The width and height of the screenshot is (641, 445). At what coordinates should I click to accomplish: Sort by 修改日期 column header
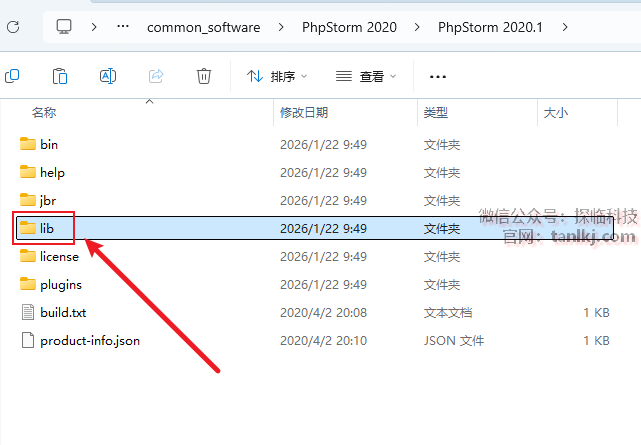pos(304,112)
